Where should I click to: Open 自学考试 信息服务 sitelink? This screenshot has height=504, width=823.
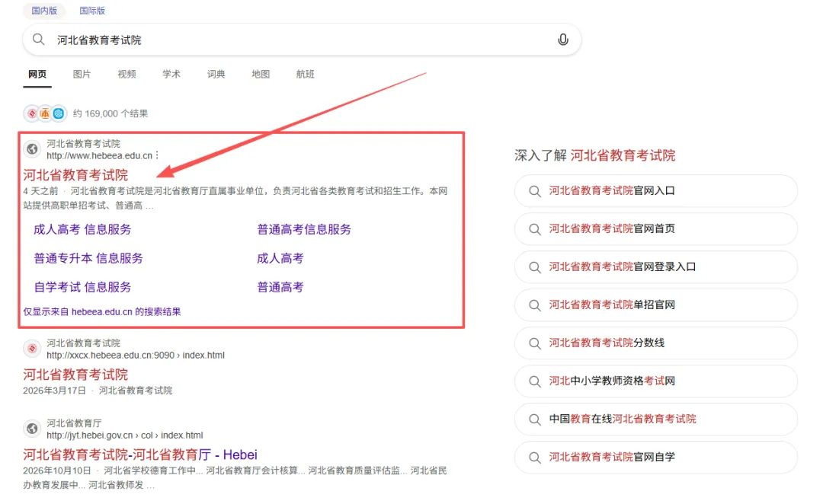[82, 287]
